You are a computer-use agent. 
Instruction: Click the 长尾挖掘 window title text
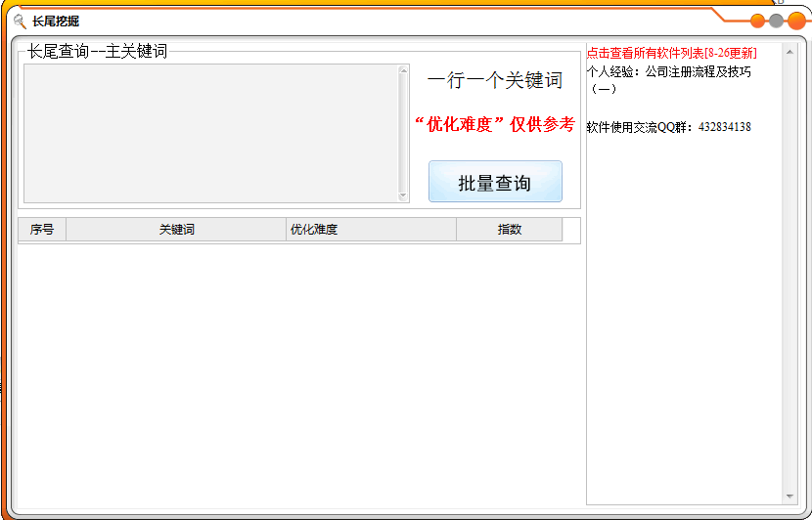(x=56, y=21)
